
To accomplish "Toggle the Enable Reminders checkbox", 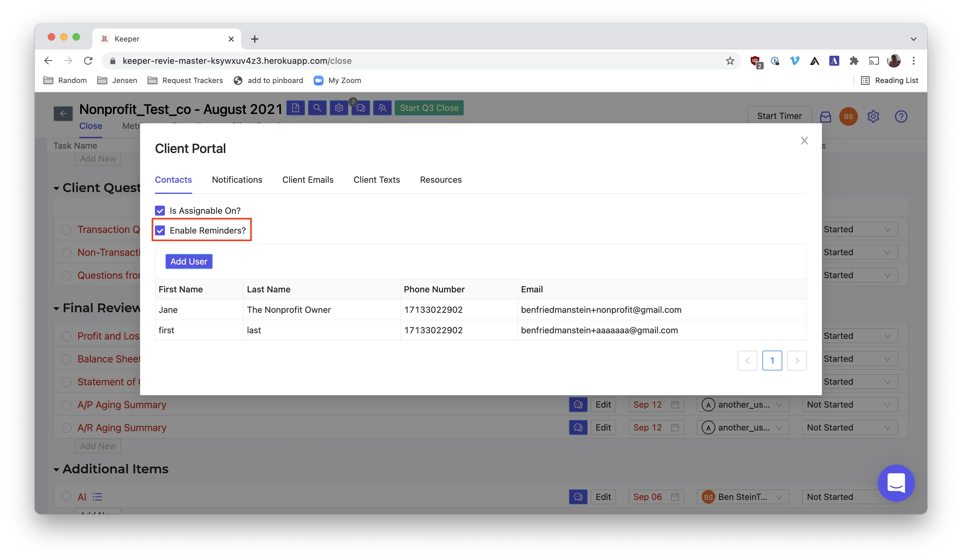I will click(x=160, y=230).
